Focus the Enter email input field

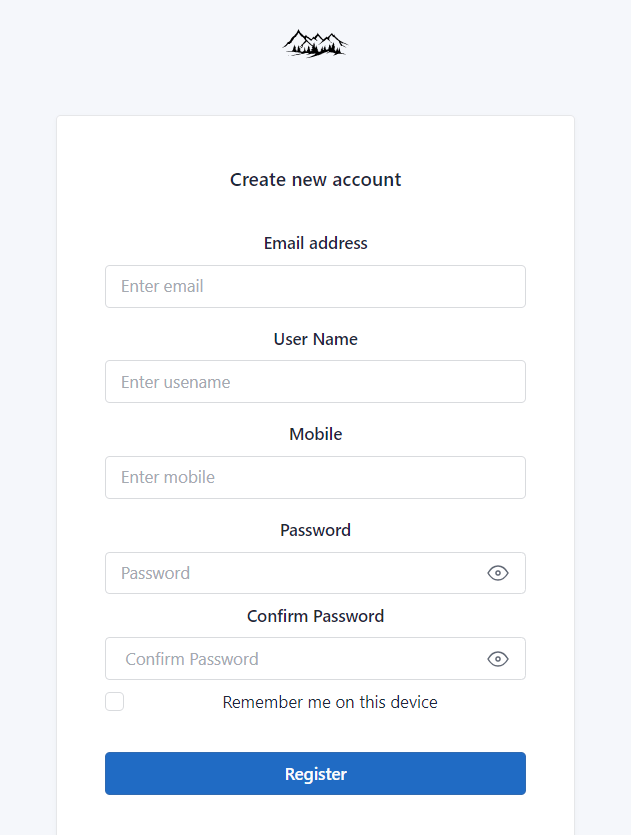coord(315,286)
